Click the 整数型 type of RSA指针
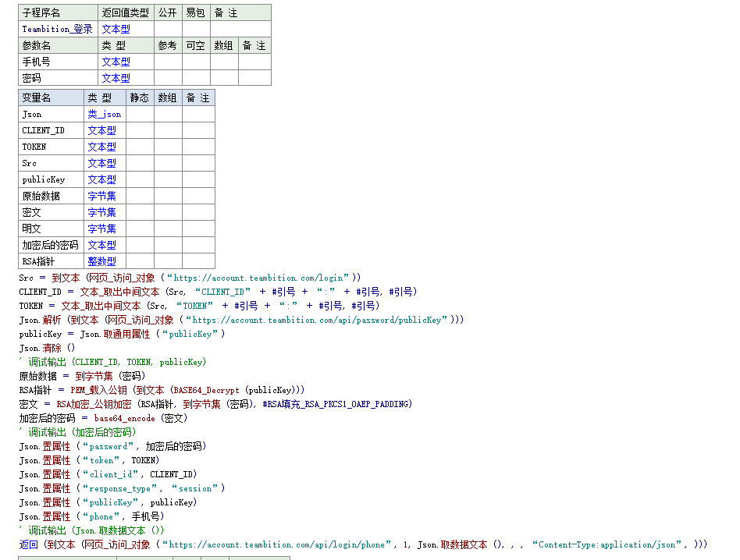This screenshot has height=560, width=740. point(101,261)
